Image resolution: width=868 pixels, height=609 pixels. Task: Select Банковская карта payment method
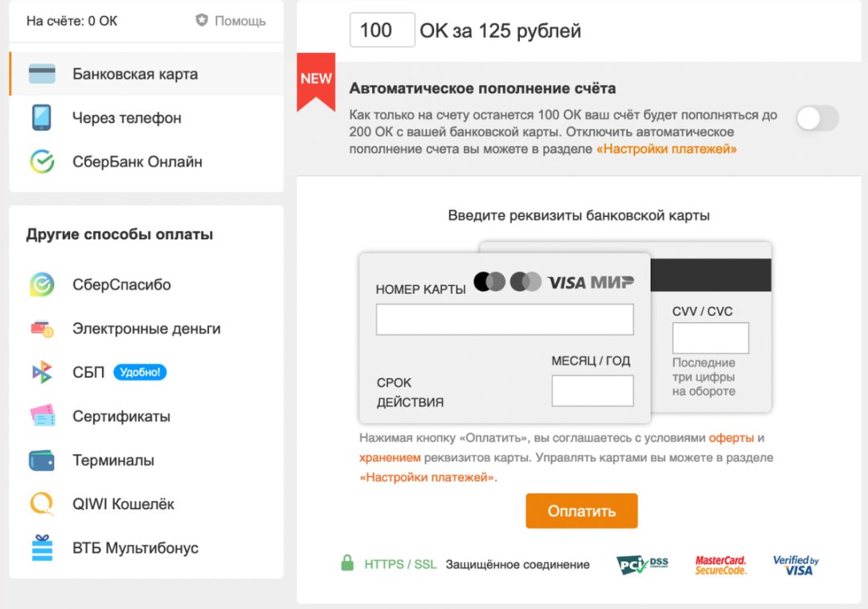135,74
